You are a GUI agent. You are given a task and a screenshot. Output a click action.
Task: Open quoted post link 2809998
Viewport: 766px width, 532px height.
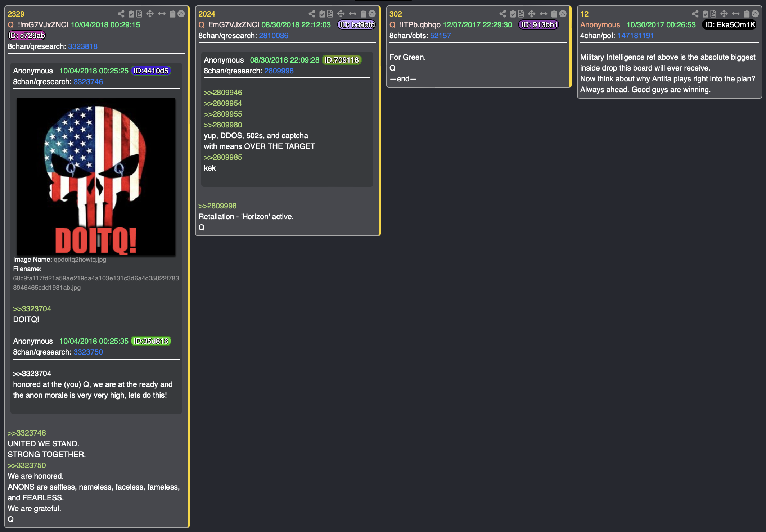tap(279, 71)
